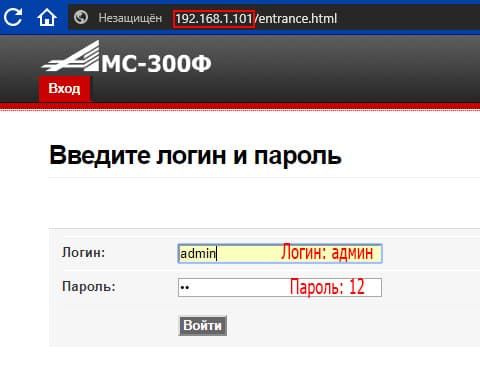Click the 'Логин:' field label
Viewport: 480px width, 370px height.
click(83, 252)
